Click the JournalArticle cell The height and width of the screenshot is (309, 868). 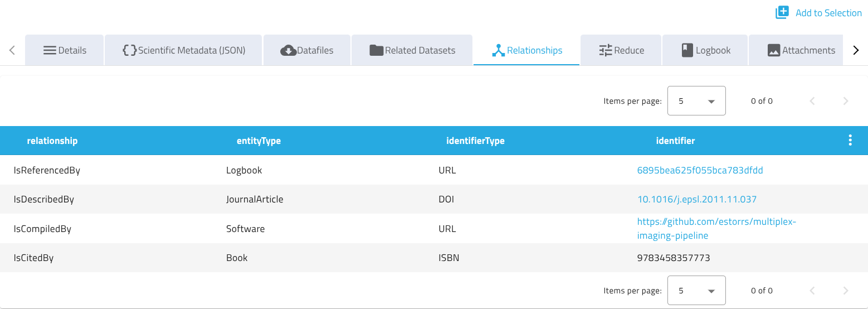[x=255, y=199]
